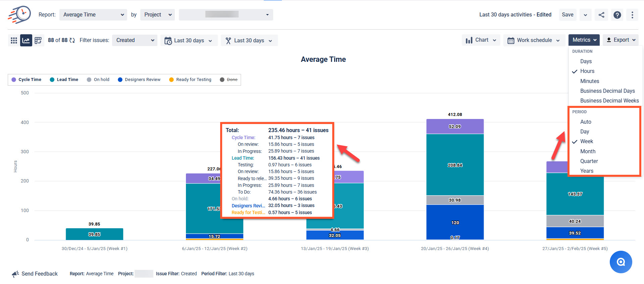
Task: Toggle Cycle Time legend series
Action: [x=27, y=80]
